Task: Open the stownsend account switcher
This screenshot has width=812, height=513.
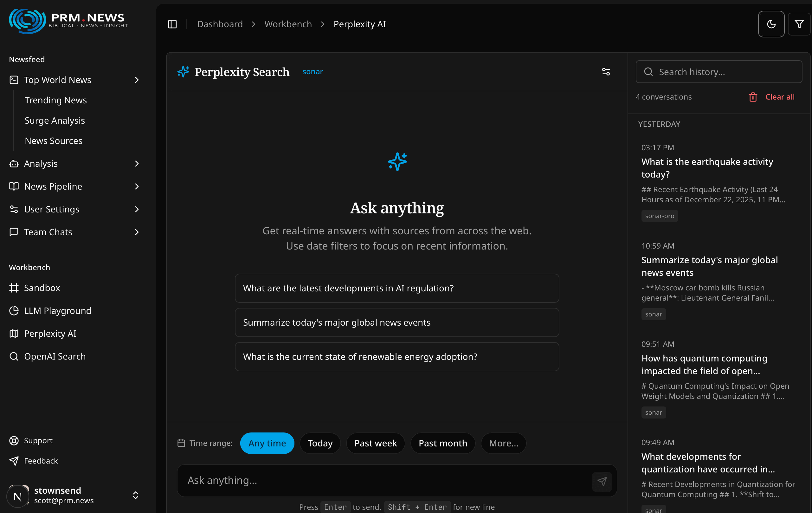Action: (x=74, y=495)
